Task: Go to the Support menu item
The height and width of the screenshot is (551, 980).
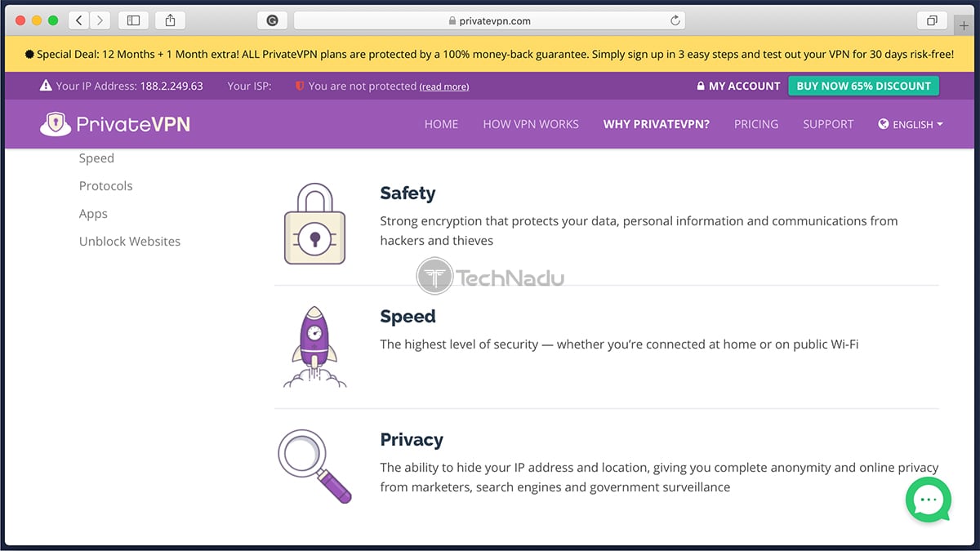Action: (828, 124)
